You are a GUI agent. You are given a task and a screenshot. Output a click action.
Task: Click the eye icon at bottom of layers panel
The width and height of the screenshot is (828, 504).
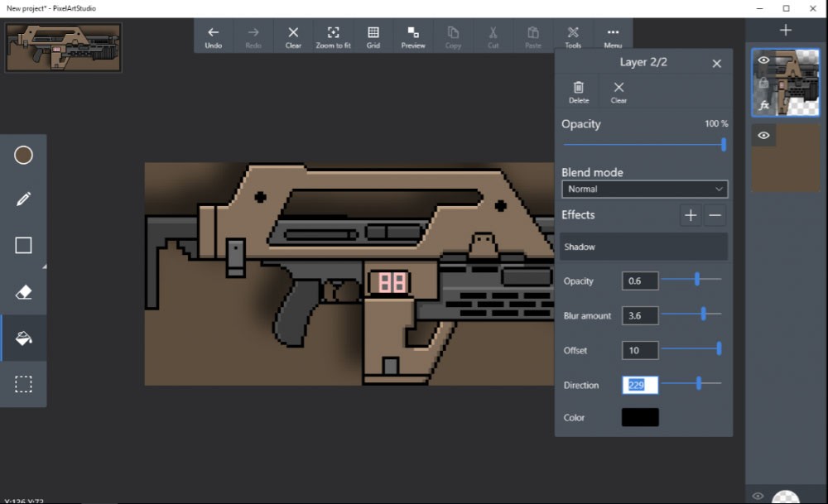tap(758, 496)
